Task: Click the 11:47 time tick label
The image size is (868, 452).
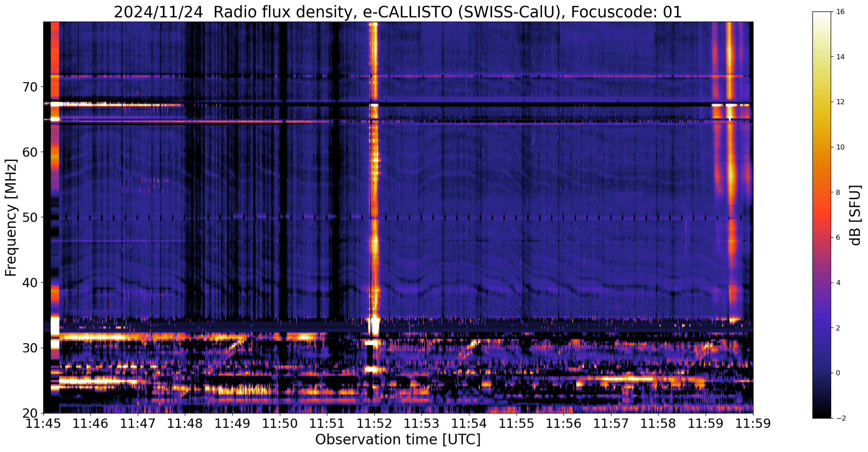Action: 138,424
